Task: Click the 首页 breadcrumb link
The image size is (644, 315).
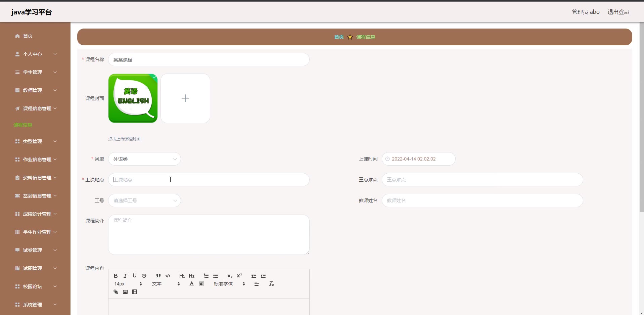Action: coord(339,37)
